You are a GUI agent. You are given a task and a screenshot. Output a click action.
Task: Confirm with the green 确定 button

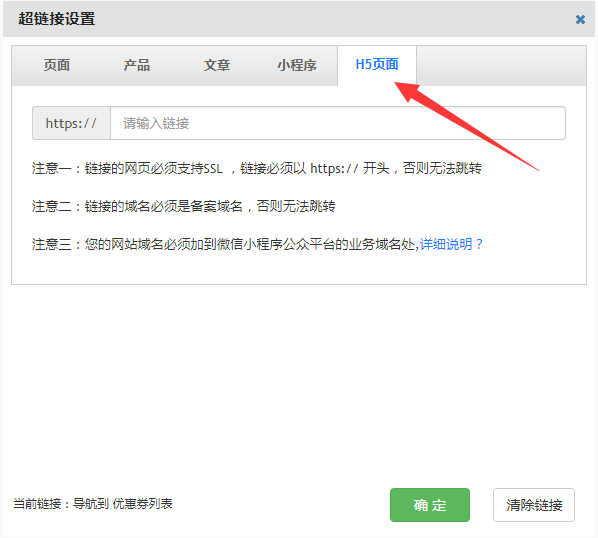(x=430, y=505)
